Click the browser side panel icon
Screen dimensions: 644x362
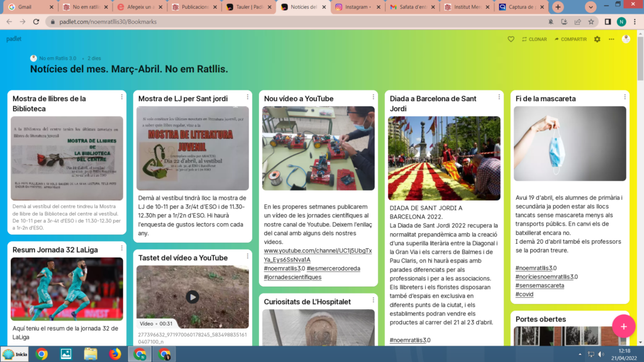coord(608,21)
